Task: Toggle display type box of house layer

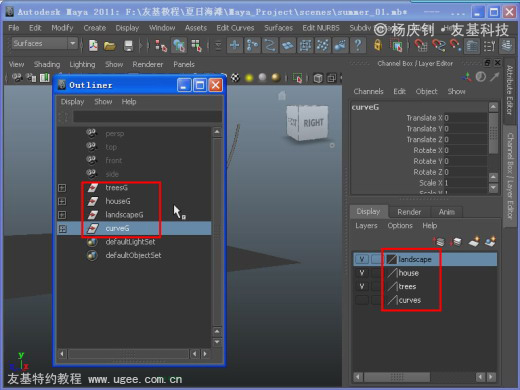Action: click(376, 273)
